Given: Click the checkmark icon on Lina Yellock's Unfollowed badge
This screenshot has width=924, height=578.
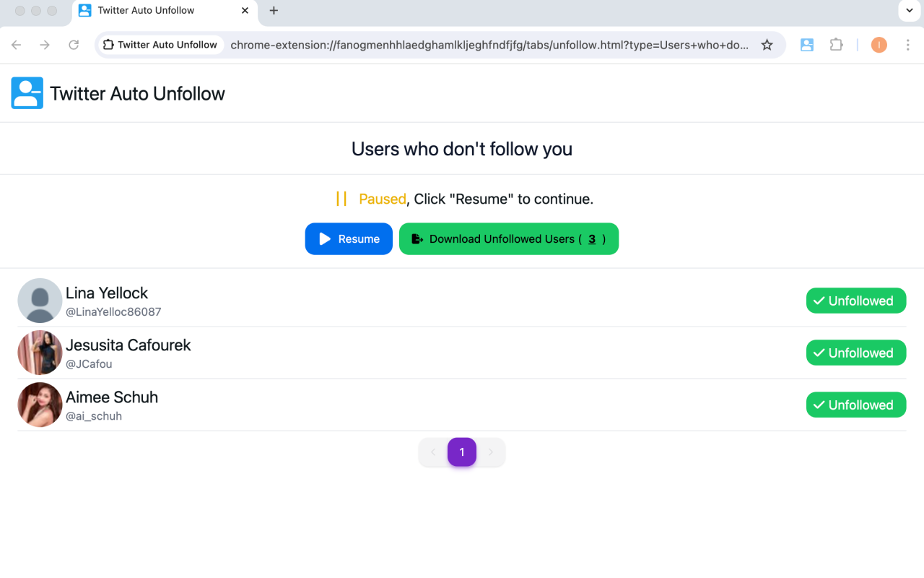Looking at the screenshot, I should pyautogui.click(x=819, y=301).
